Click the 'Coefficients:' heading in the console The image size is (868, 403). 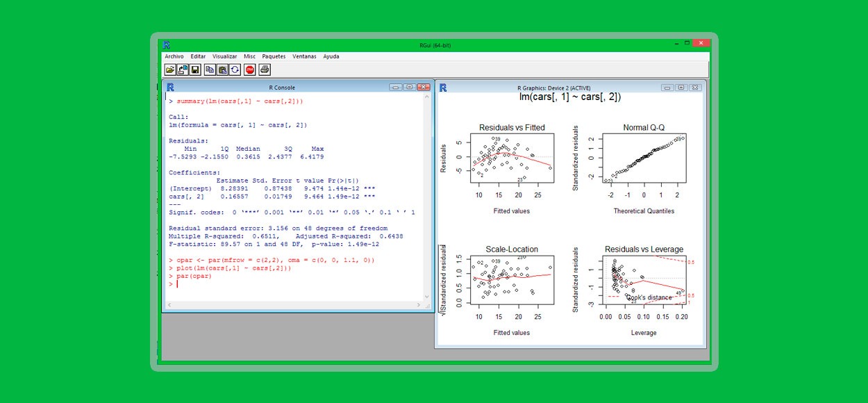point(194,172)
